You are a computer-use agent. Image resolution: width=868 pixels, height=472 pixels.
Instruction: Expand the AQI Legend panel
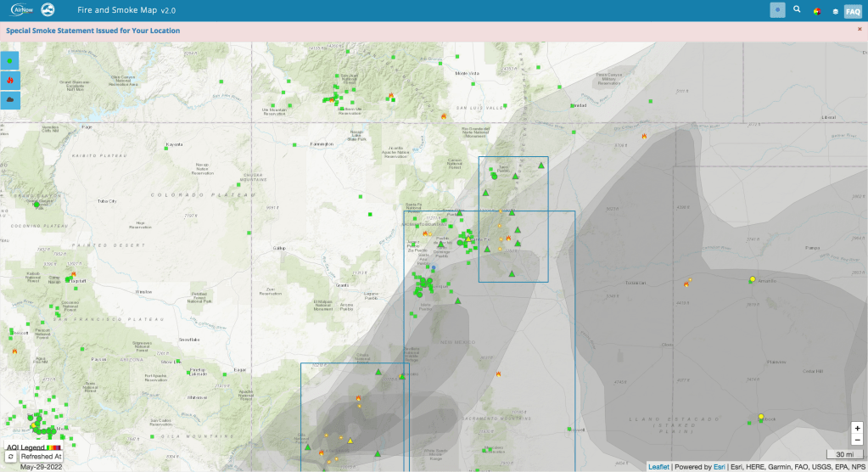34,447
